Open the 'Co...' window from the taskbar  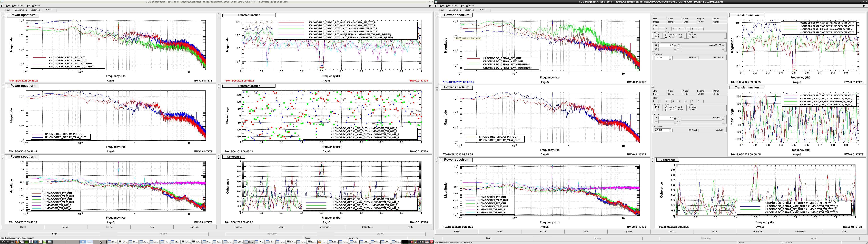(155, 242)
